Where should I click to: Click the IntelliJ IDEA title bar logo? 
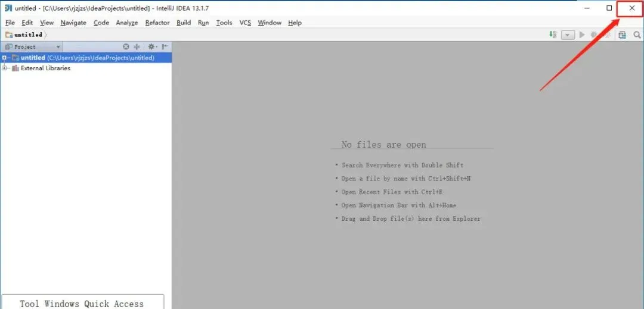point(8,8)
